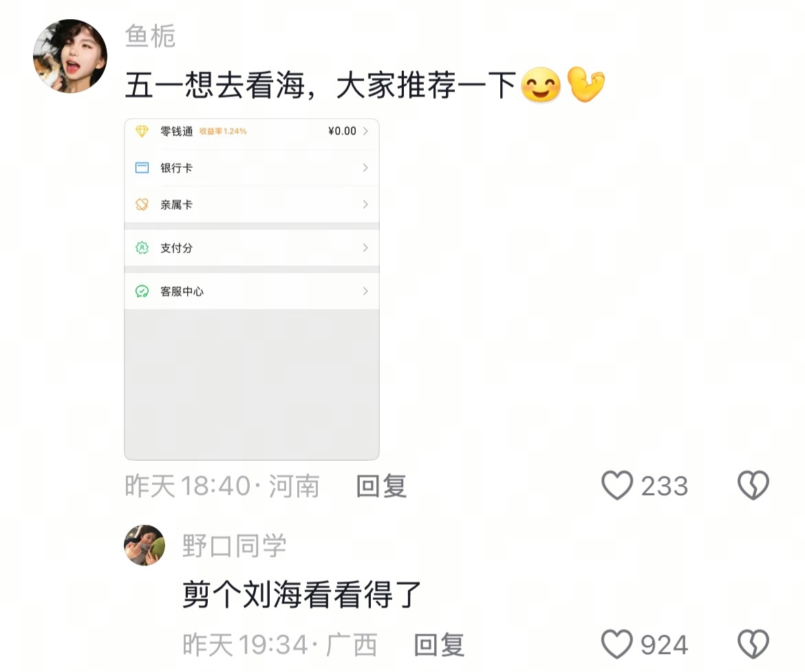Expand the 支付分 row chevron
Image resolution: width=805 pixels, height=672 pixels.
pyautogui.click(x=365, y=248)
